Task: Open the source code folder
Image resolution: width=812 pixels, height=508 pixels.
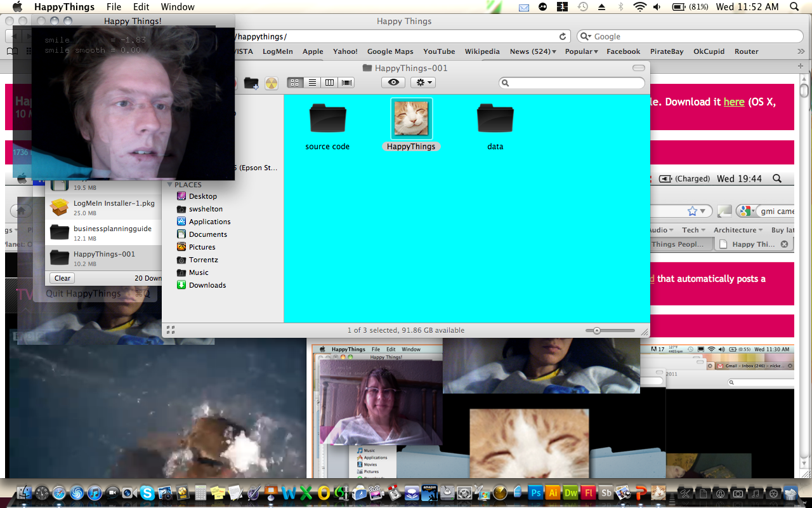Action: pos(327,119)
